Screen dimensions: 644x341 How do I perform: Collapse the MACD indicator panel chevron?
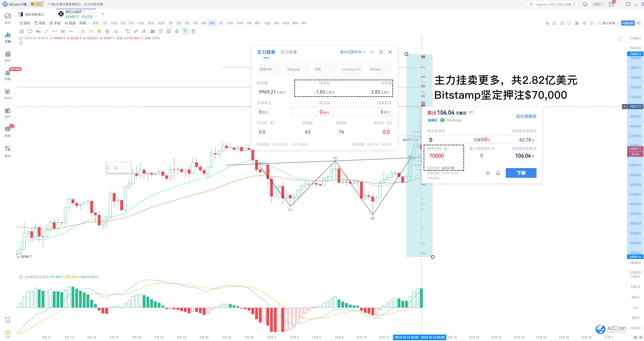[21, 277]
